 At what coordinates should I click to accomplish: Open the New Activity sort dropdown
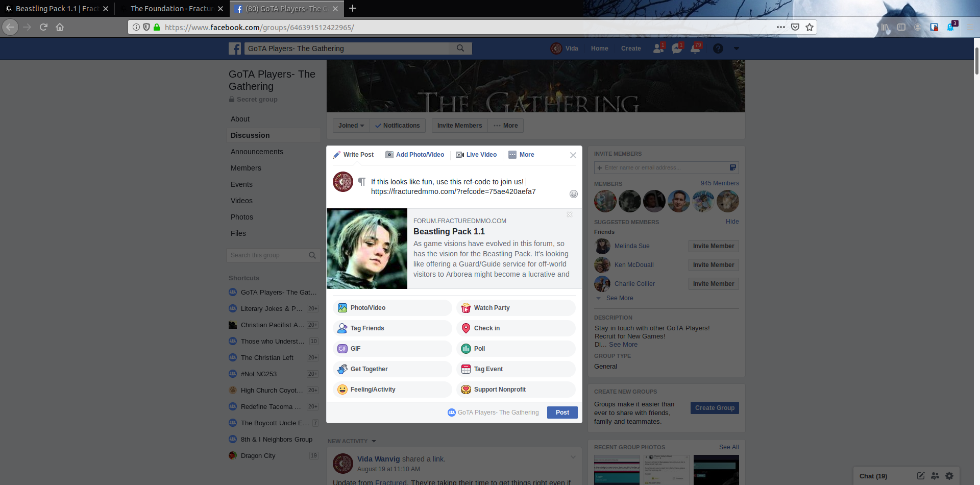352,441
